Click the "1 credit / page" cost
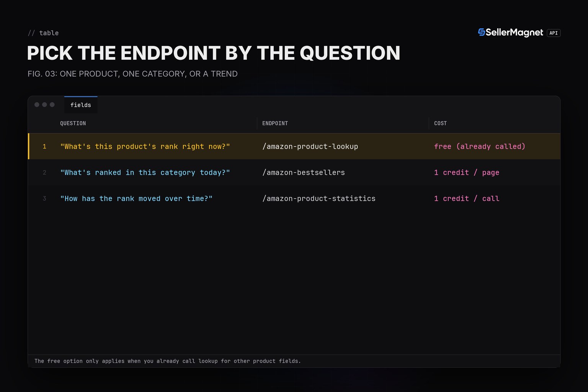 [467, 173]
